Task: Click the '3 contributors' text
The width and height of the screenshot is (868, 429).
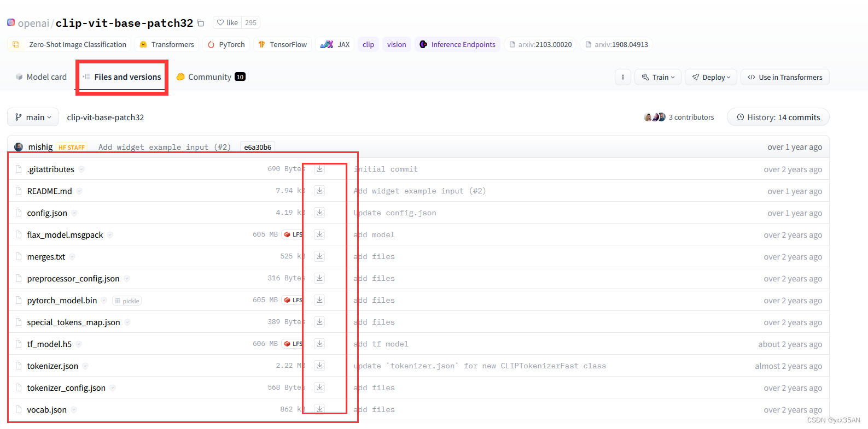Action: [x=691, y=117]
